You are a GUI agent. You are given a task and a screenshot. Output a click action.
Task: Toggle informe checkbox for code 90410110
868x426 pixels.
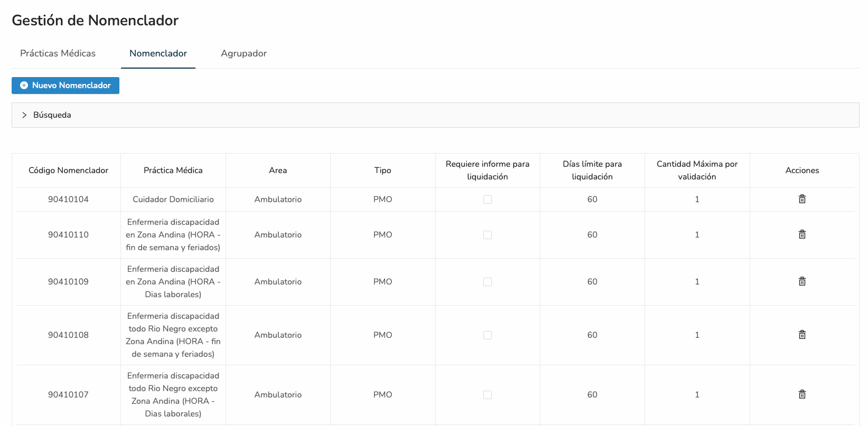click(488, 235)
